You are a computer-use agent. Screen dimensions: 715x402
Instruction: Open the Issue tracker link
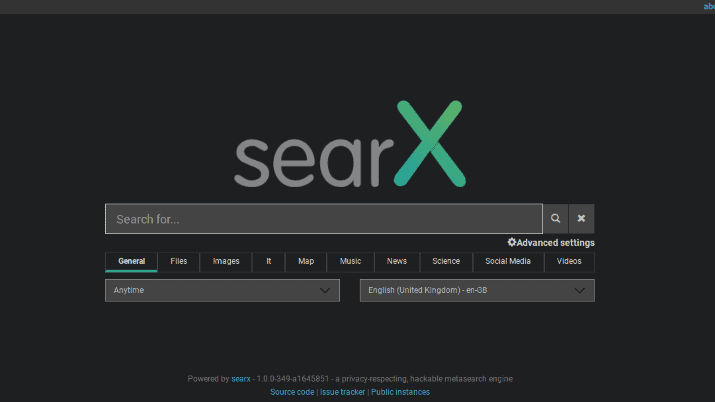click(342, 392)
